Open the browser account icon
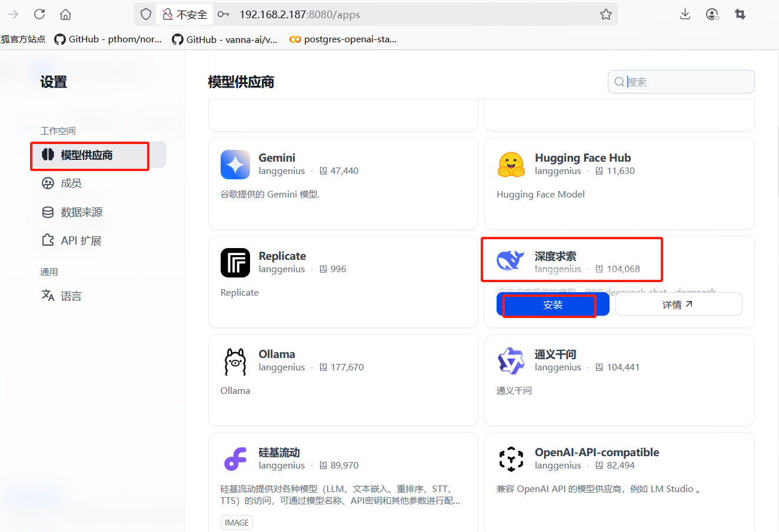Viewport: 779px width, 532px height. (713, 14)
